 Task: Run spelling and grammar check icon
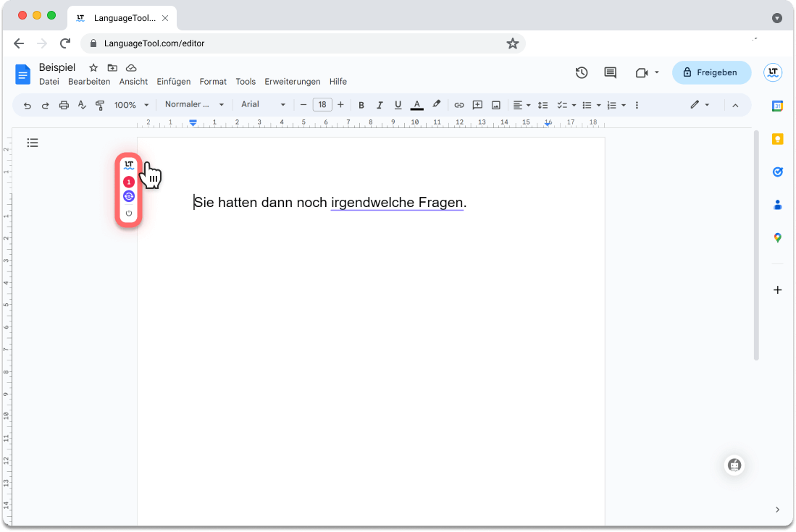click(82, 105)
